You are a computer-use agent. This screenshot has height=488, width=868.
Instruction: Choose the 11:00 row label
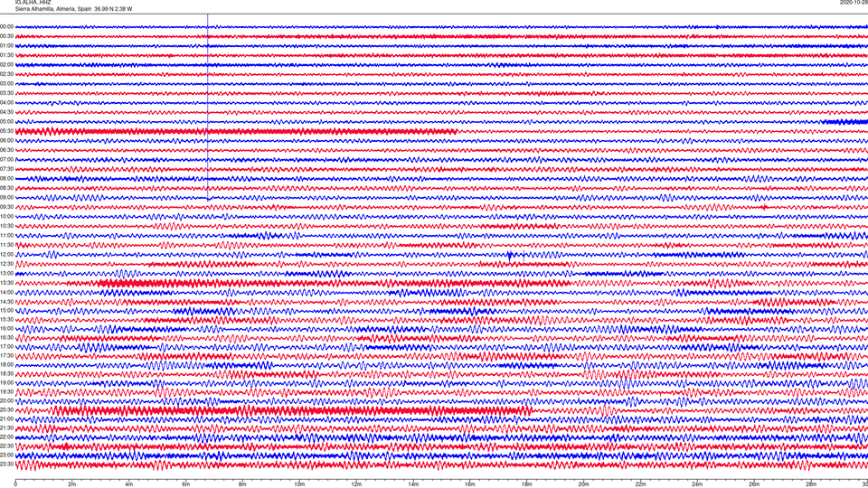point(6,236)
